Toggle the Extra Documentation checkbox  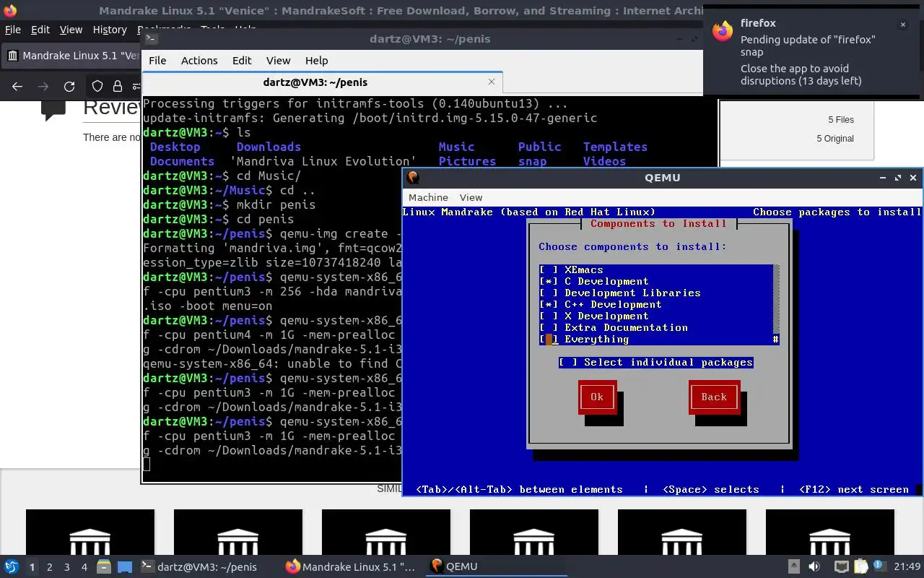[549, 327]
